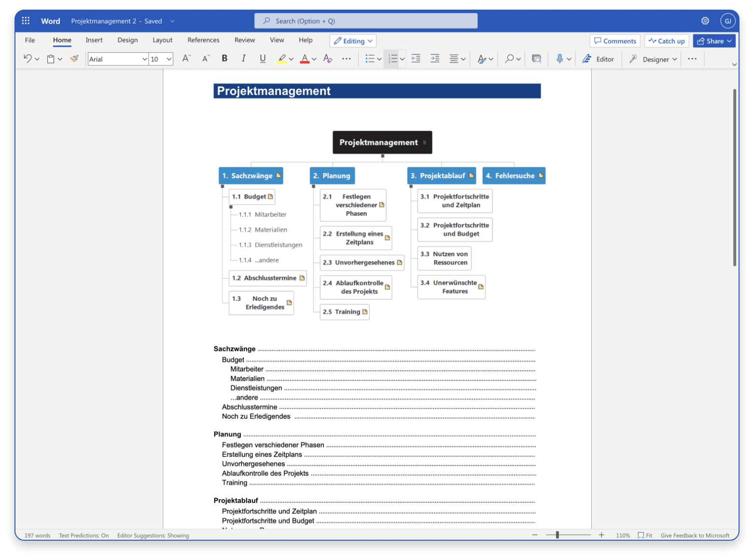The image size is (754, 560).
Task: Click the 197 words count
Action: [37, 535]
